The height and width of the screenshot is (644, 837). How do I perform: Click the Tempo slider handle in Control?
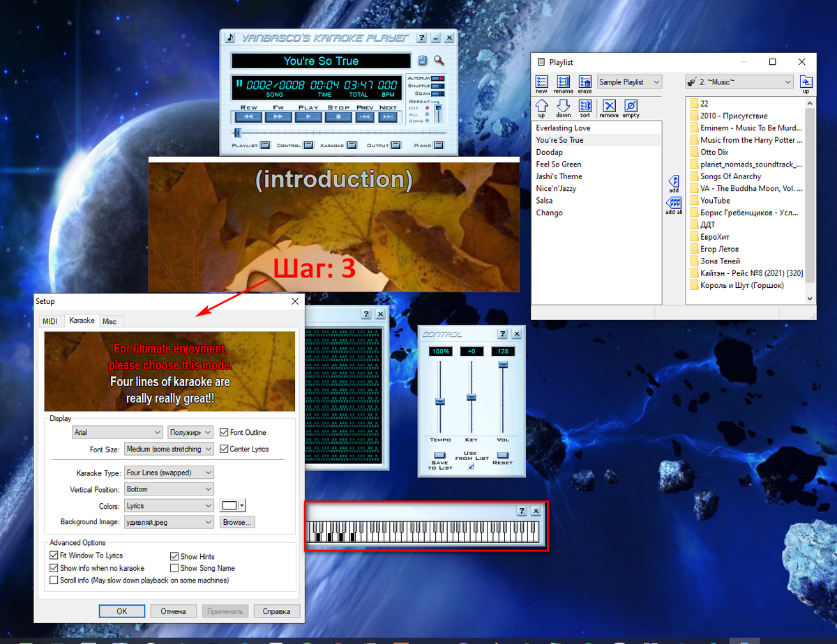pos(440,401)
